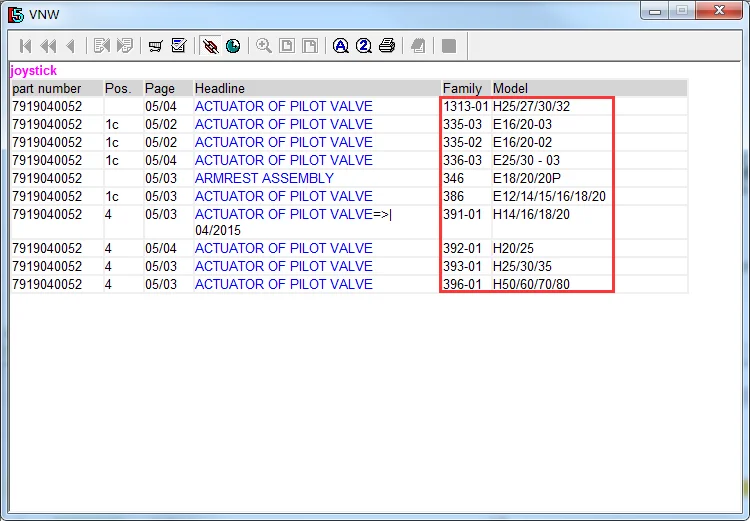Select part number in the ARMREST ASSEMBLY row
This screenshot has width=750, height=521.
[47, 178]
